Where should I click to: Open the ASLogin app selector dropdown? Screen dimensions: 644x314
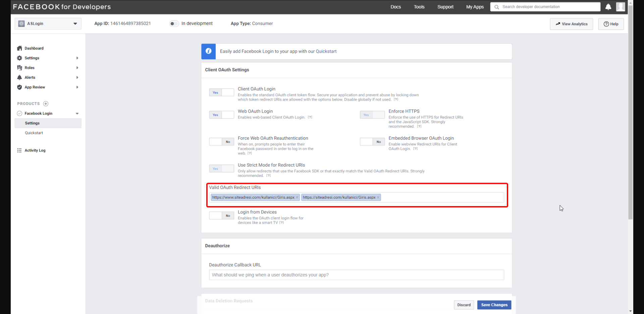pos(48,24)
